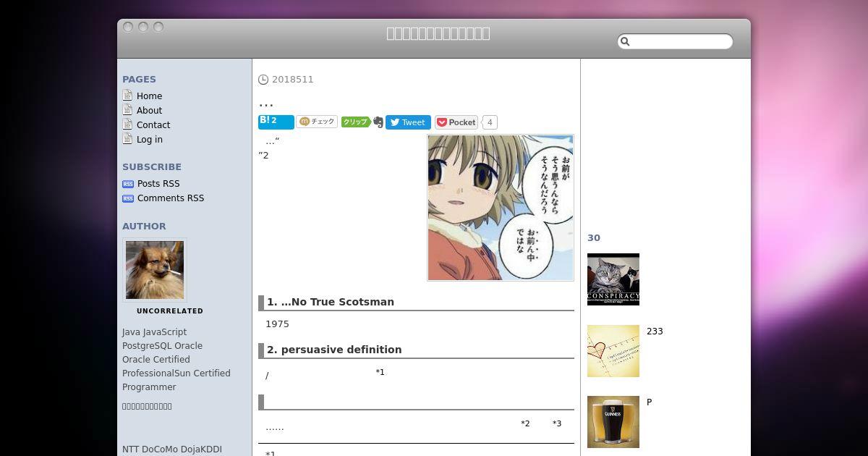
Task: Follow footnote marker *3
Action: point(557,423)
